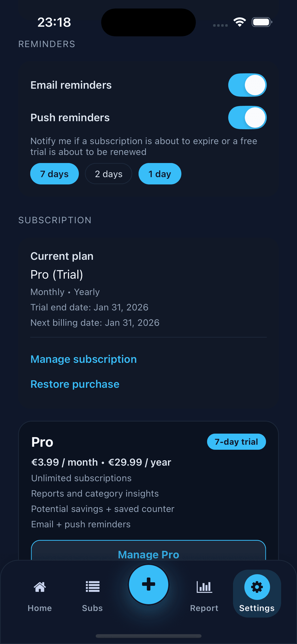Screen dimensions: 297x644
Task: Disable the Email reminders toggle
Action: pos(247,85)
